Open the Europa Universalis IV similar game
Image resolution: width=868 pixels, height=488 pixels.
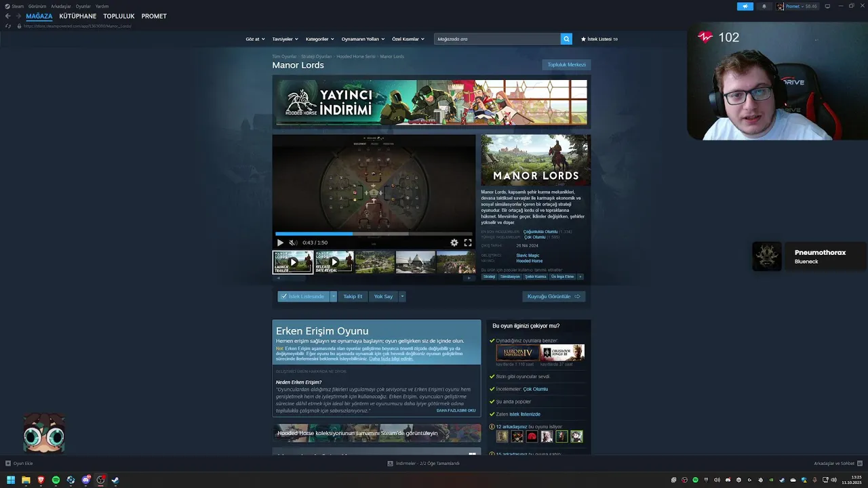click(517, 352)
